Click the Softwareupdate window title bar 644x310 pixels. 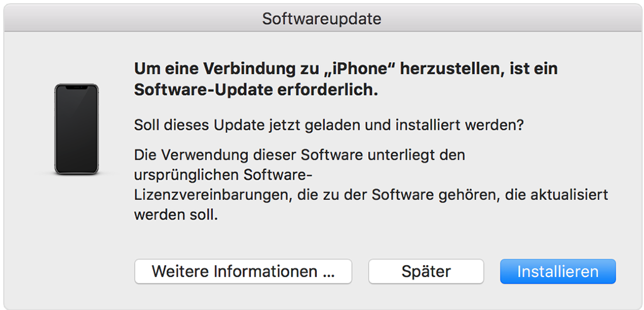pyautogui.click(x=322, y=19)
